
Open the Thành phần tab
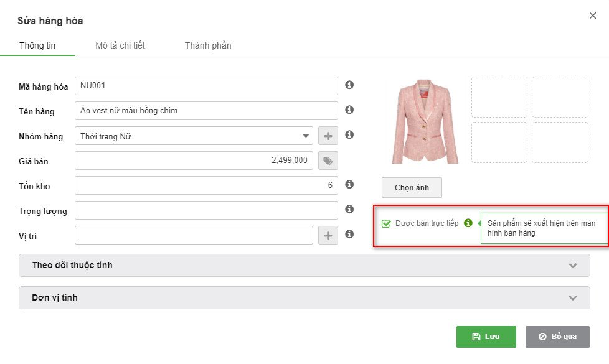tap(208, 45)
